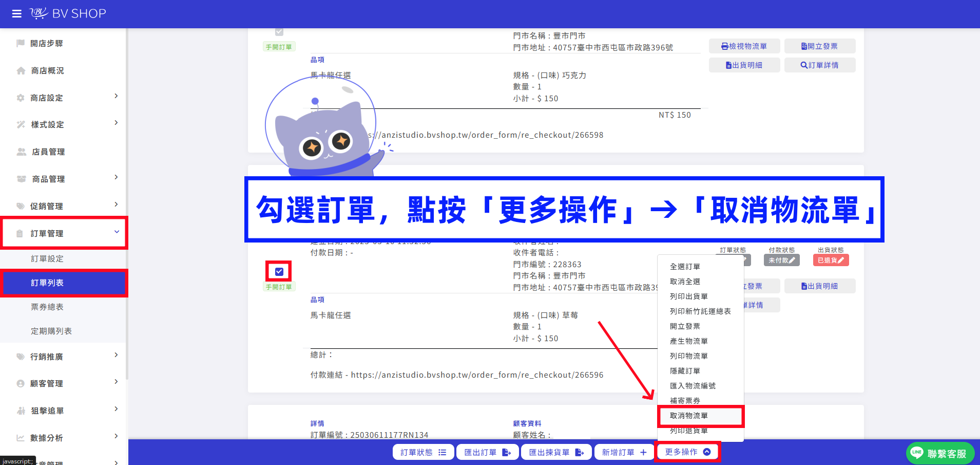
Task: Click the 行銷推廣 tag icon
Action: pyautogui.click(x=21, y=357)
